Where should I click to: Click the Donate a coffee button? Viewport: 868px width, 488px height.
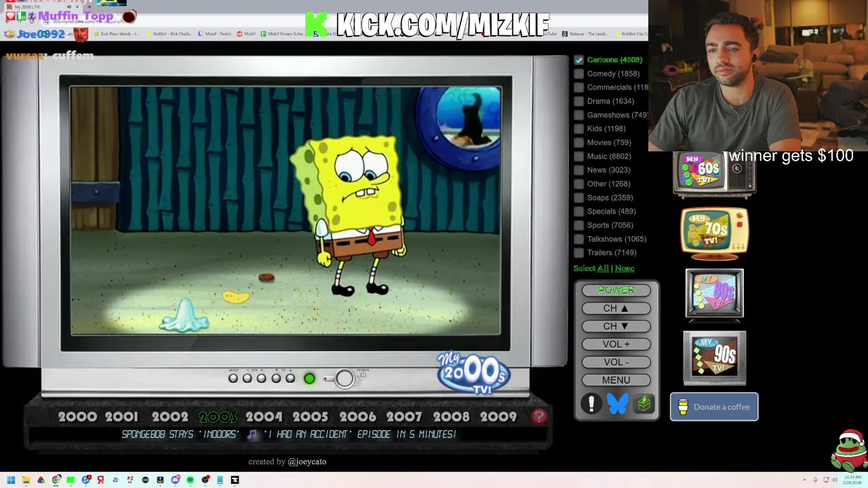coord(714,407)
